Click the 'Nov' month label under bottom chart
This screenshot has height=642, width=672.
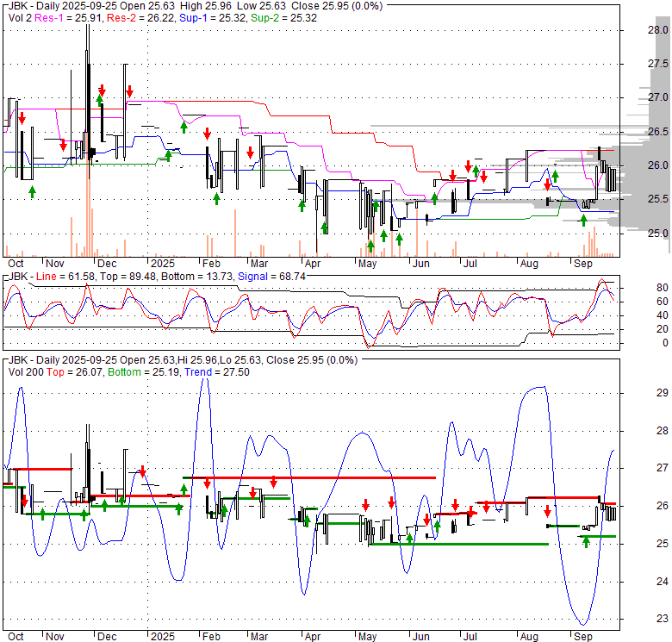click(x=55, y=637)
